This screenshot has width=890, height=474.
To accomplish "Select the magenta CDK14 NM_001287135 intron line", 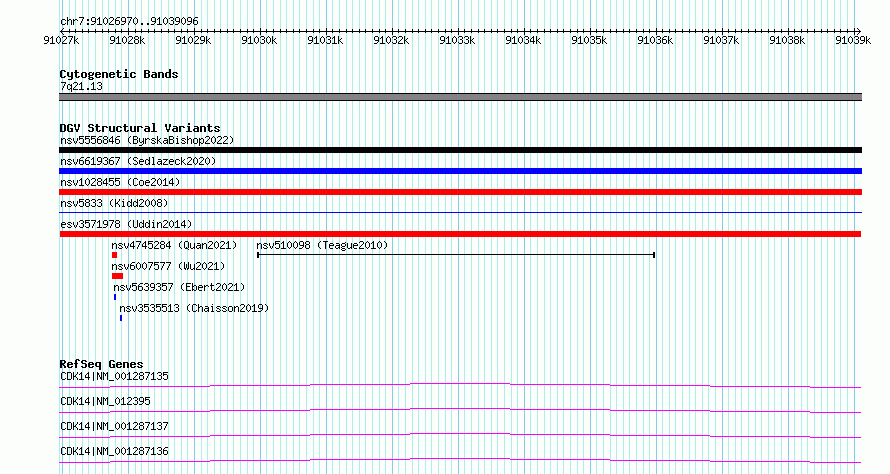I will point(460,385).
